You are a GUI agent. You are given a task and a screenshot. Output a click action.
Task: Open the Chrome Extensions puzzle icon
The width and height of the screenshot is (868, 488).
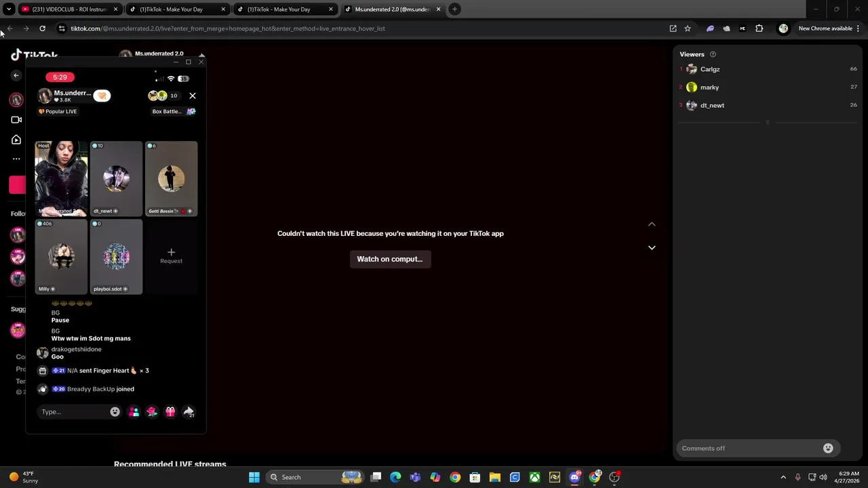(x=759, y=28)
